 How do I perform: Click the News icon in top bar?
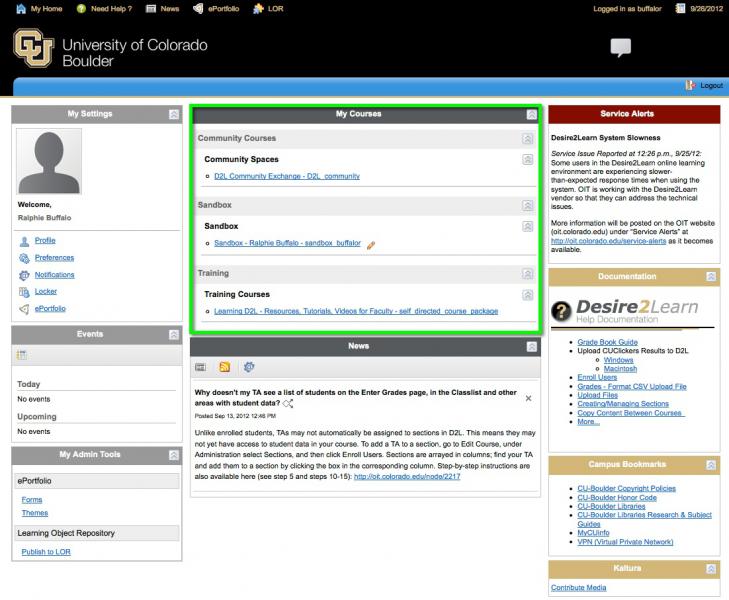click(151, 8)
